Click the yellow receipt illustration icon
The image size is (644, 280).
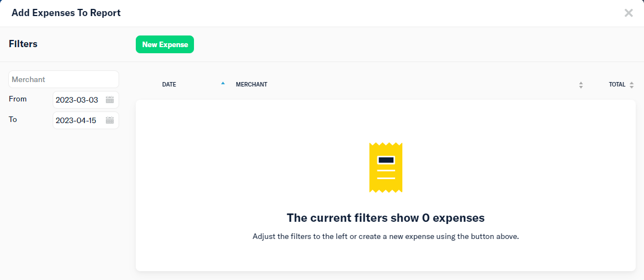point(386,167)
